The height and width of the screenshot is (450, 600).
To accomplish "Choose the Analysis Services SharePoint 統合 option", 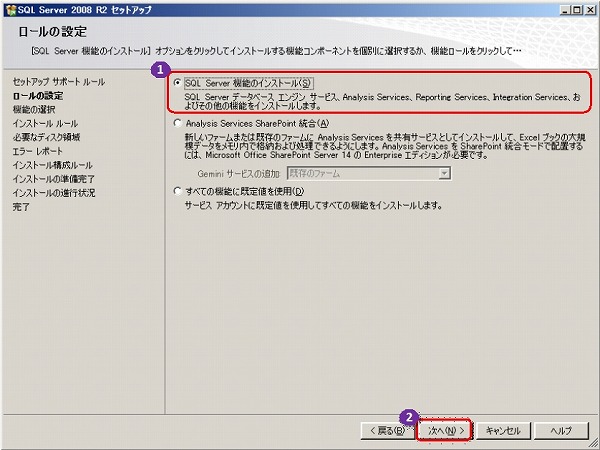I will 177,123.
